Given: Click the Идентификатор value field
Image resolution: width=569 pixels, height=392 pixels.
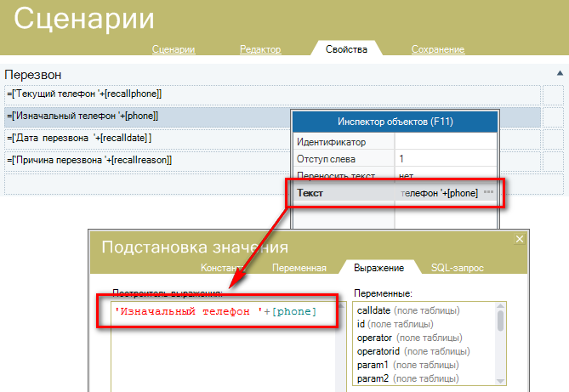Looking at the screenshot, I should (445, 142).
